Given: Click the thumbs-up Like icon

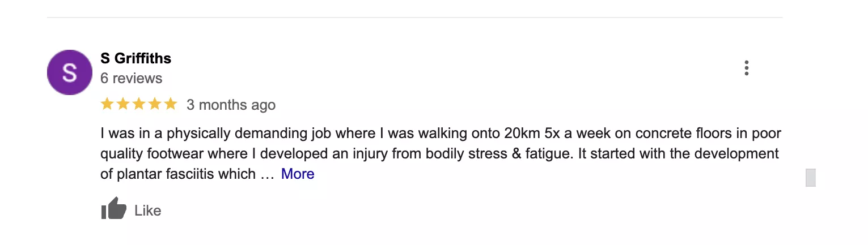Looking at the screenshot, I should (x=114, y=209).
